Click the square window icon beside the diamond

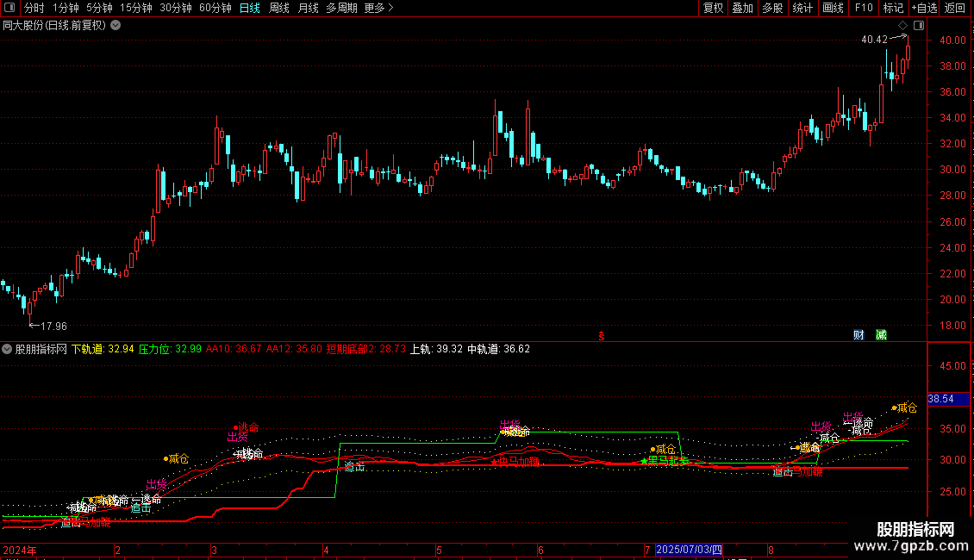click(919, 26)
